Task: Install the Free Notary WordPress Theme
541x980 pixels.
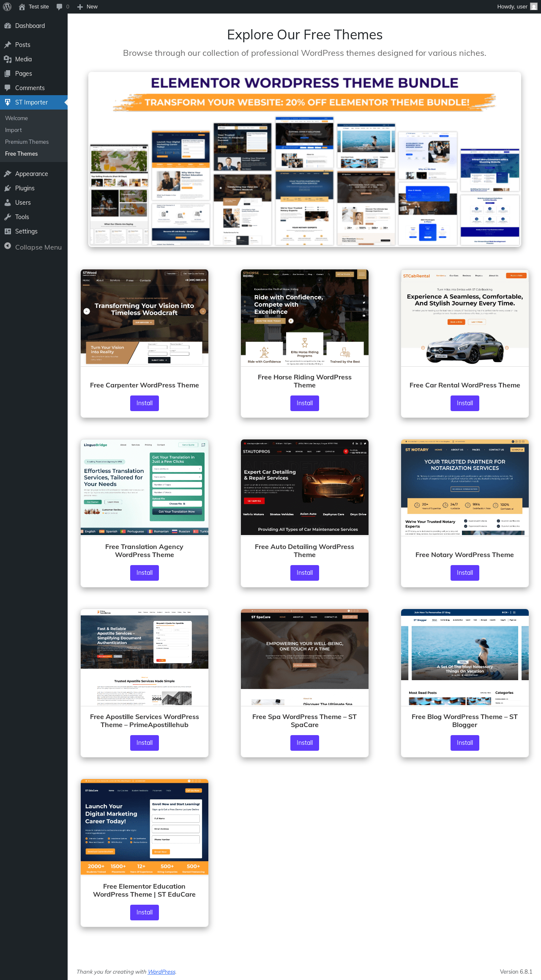Action: click(x=465, y=573)
